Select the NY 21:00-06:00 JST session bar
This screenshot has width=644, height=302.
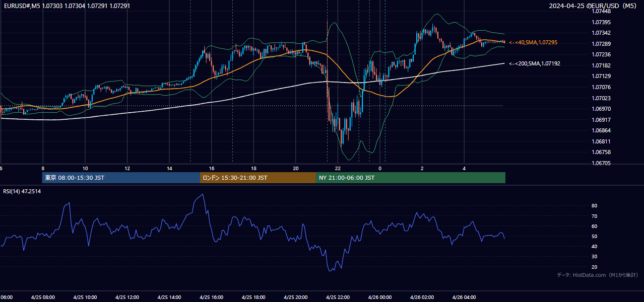(x=411, y=178)
